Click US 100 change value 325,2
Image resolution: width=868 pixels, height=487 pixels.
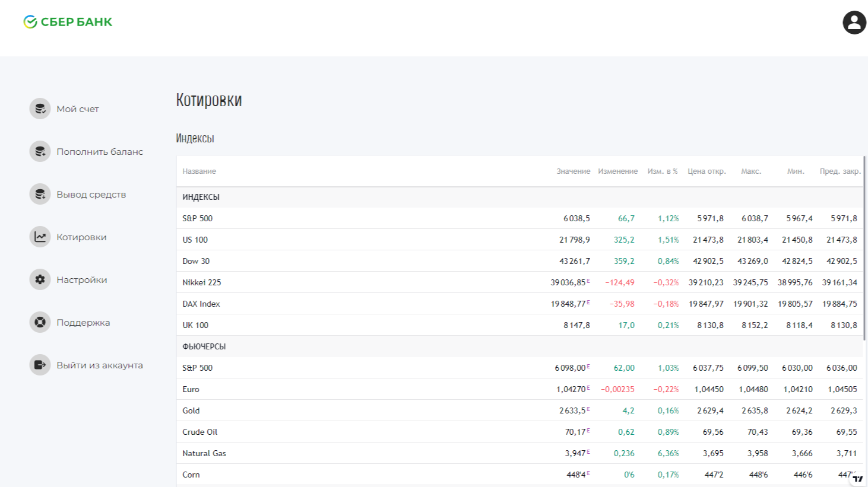[624, 240]
